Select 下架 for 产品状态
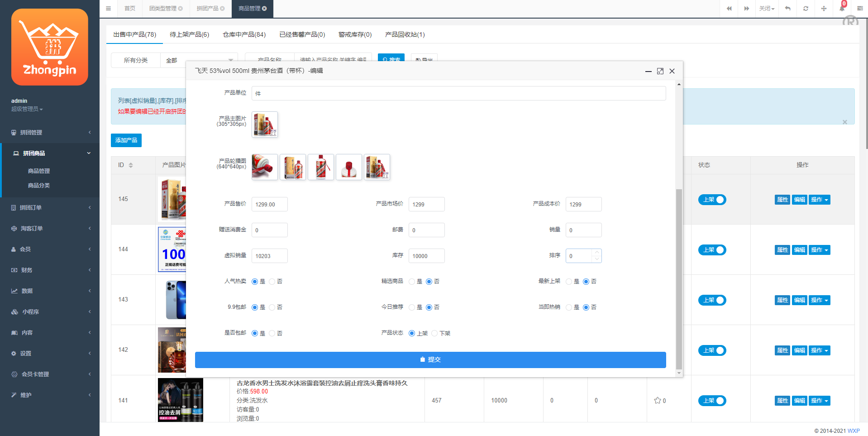Viewport: 868px width, 436px height. 435,333
